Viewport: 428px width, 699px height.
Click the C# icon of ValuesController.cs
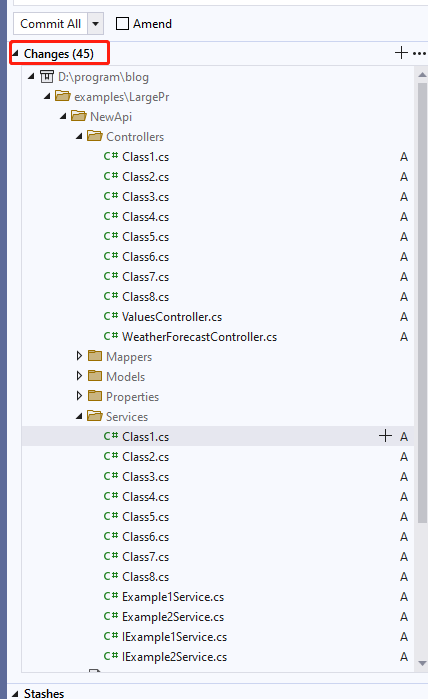[111, 316]
